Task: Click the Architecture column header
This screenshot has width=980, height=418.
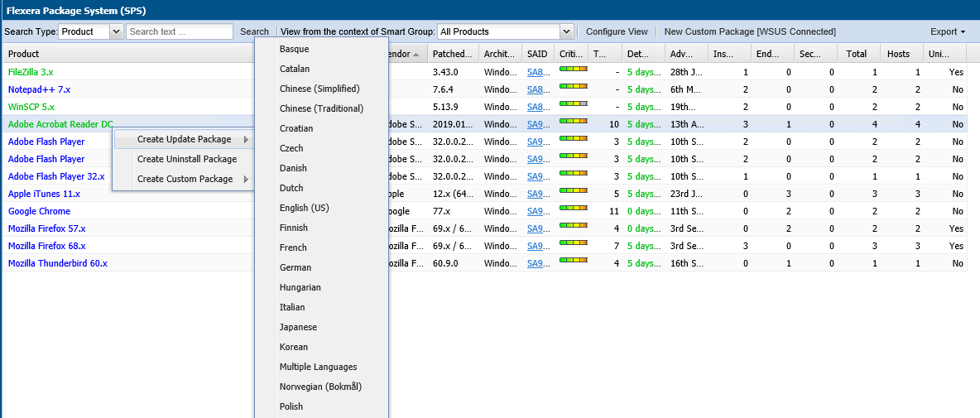Action: (x=501, y=55)
